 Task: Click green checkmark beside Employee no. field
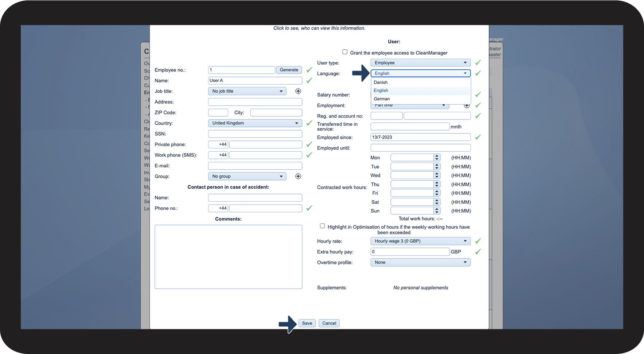click(x=309, y=70)
